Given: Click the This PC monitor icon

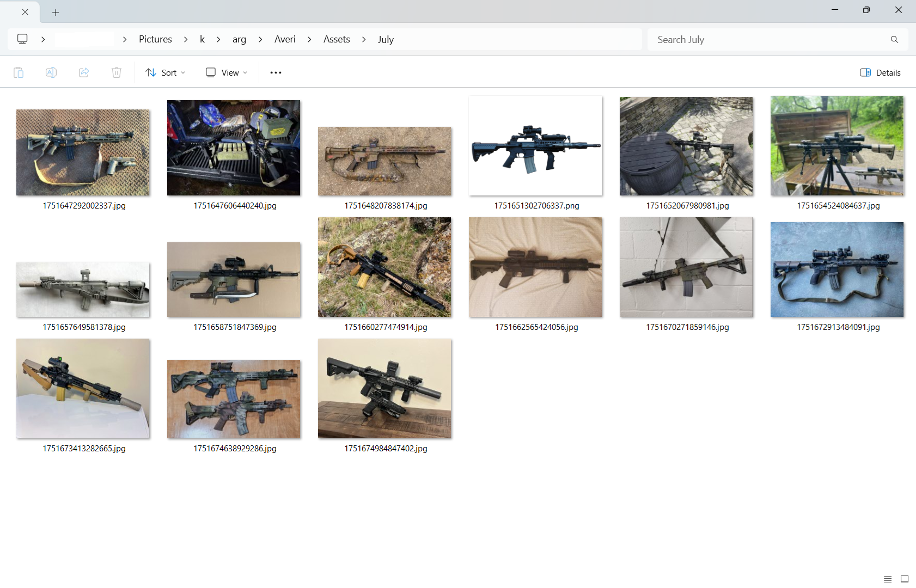Looking at the screenshot, I should 22,39.
